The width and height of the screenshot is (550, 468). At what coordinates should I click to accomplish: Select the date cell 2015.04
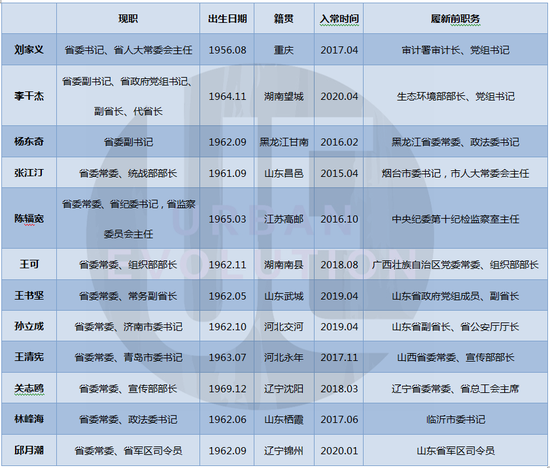click(339, 173)
